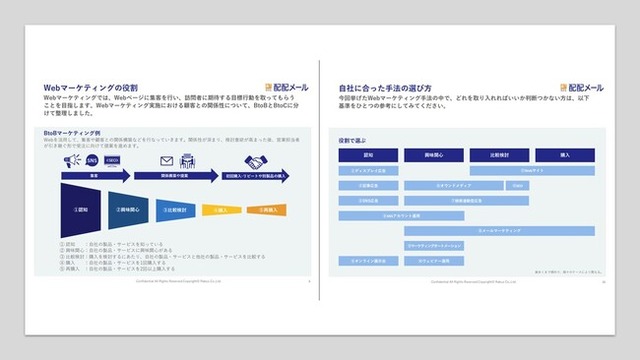This screenshot has width=640, height=360.
Task: Click the envelope mail icon
Action: tap(167, 161)
